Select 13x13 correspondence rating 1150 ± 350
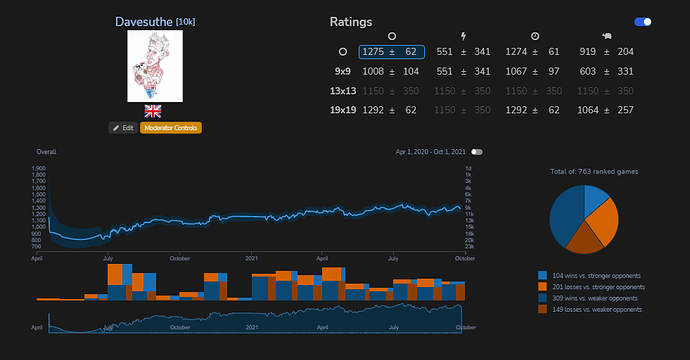690x360 pixels. [x=606, y=91]
